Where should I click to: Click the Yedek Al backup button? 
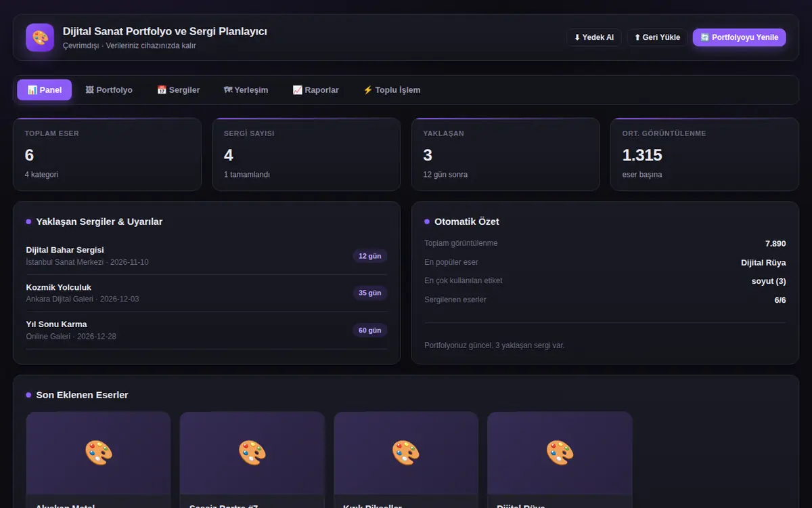tap(593, 37)
